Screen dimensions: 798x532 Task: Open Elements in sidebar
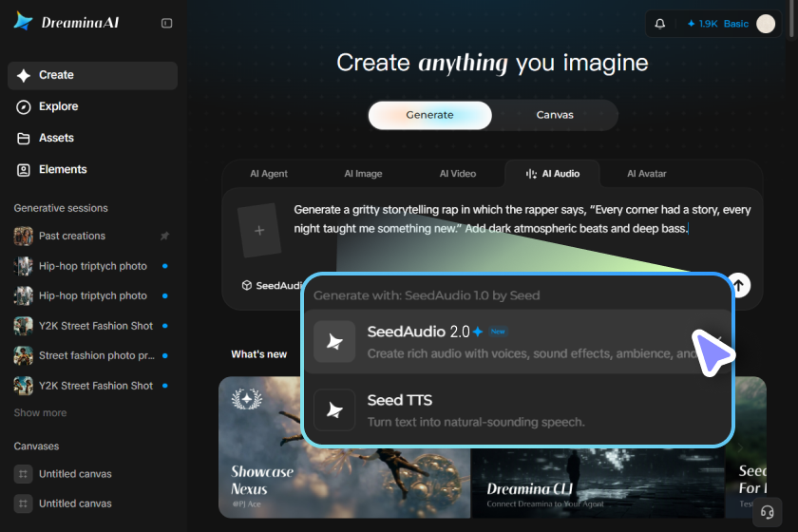click(93, 169)
